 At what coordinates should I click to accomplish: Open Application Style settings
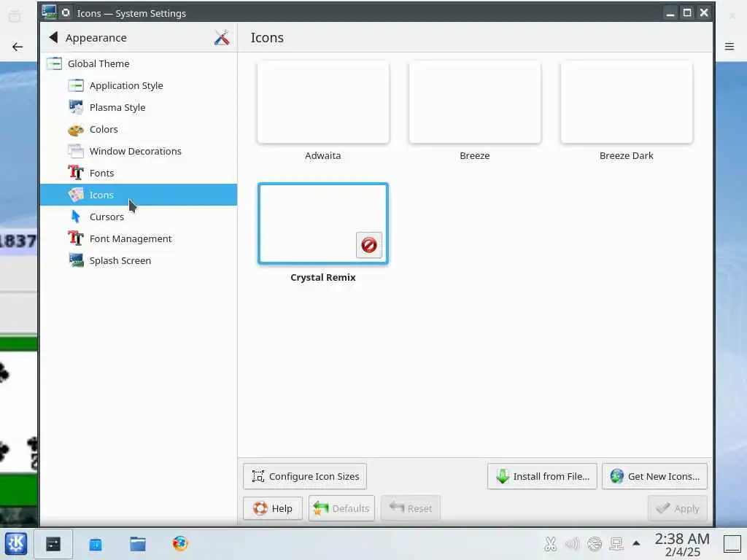click(138, 85)
